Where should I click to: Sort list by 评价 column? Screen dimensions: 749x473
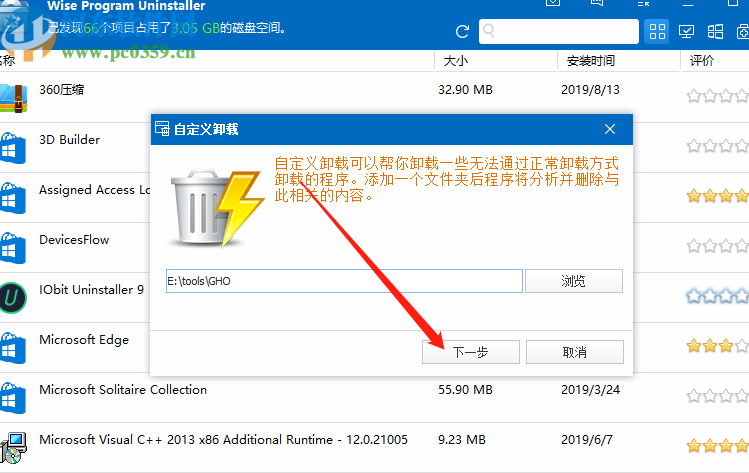(702, 61)
